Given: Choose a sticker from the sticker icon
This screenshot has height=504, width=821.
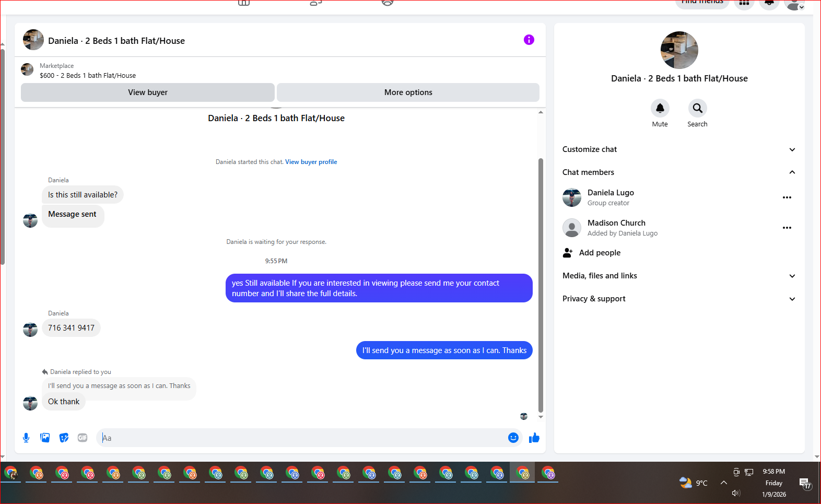Looking at the screenshot, I should tap(64, 438).
